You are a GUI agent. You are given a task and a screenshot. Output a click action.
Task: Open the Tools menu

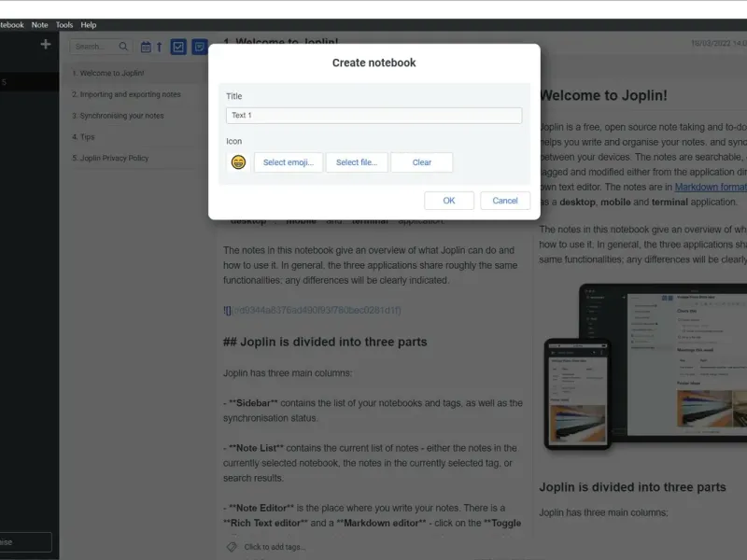click(x=64, y=25)
